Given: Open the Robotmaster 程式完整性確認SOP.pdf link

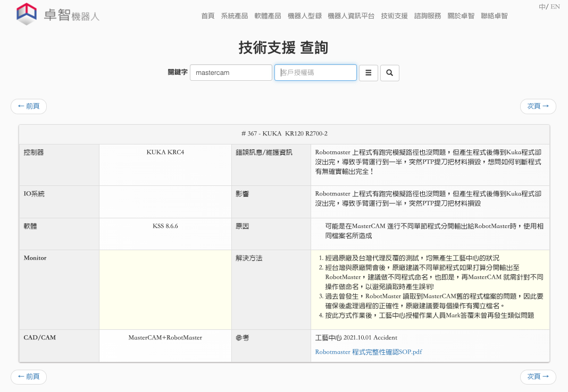Looking at the screenshot, I should (369, 352).
